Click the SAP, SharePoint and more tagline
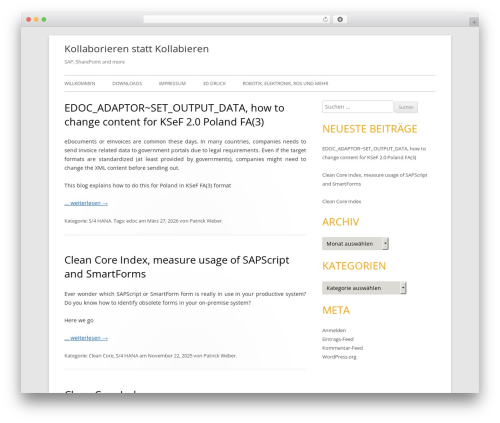The width and height of the screenshot is (500, 423). click(95, 62)
